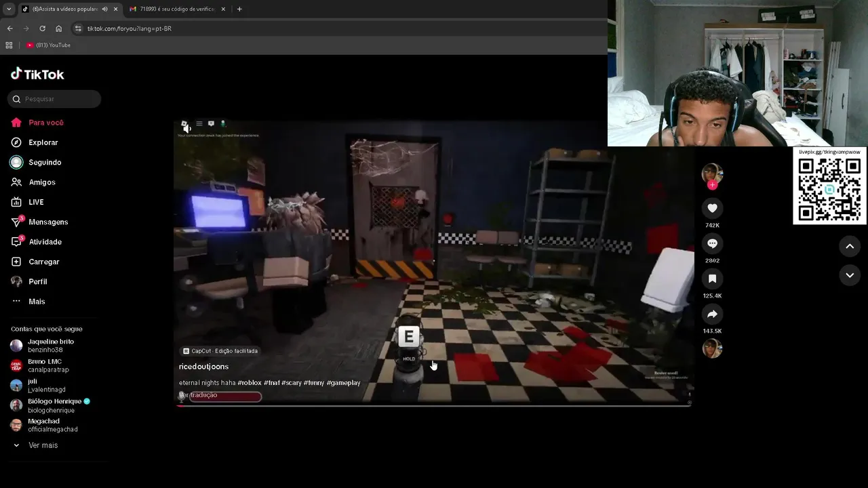Open the apps grid in bookmarks bar
This screenshot has height=488, width=868.
[x=9, y=45]
